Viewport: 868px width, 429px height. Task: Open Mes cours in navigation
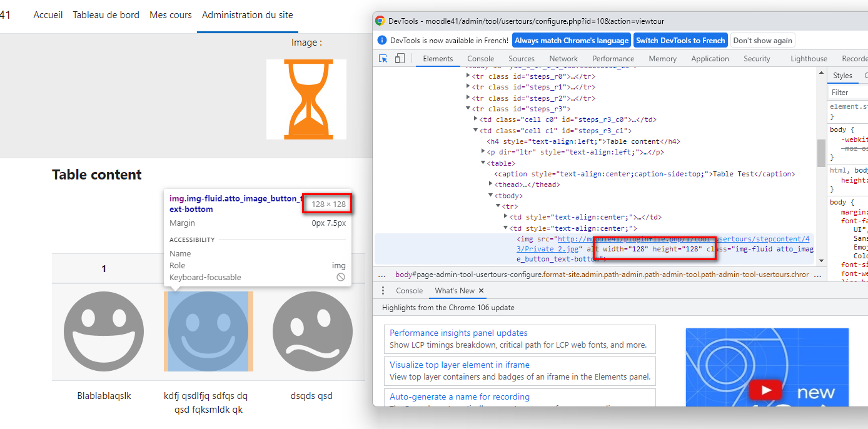point(171,15)
